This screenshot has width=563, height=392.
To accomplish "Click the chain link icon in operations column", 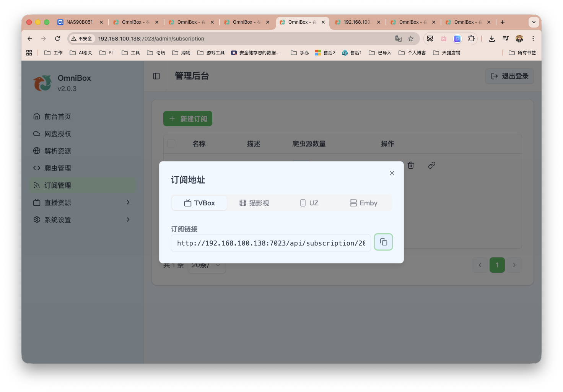I will (x=432, y=165).
